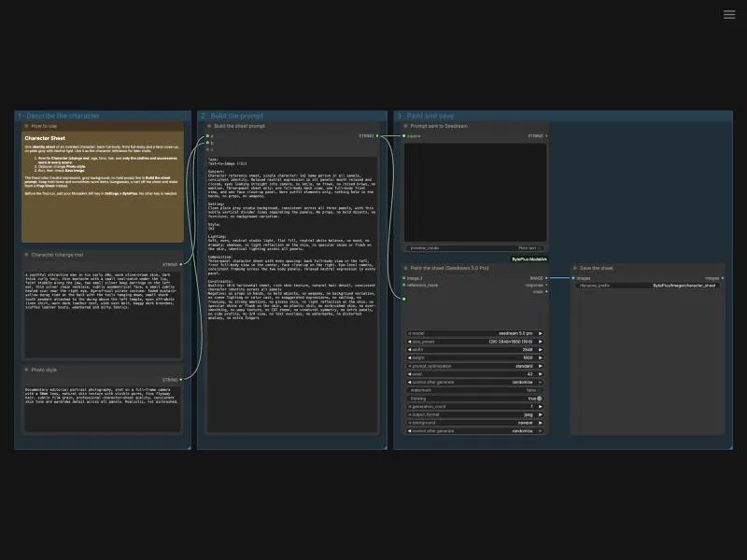Decrease the height value with left arrow
747x560 pixels.
409,357
